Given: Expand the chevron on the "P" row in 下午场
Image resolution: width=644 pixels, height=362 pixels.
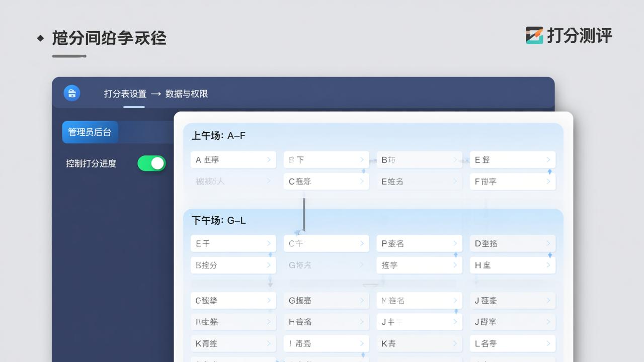Looking at the screenshot, I should pos(455,243).
